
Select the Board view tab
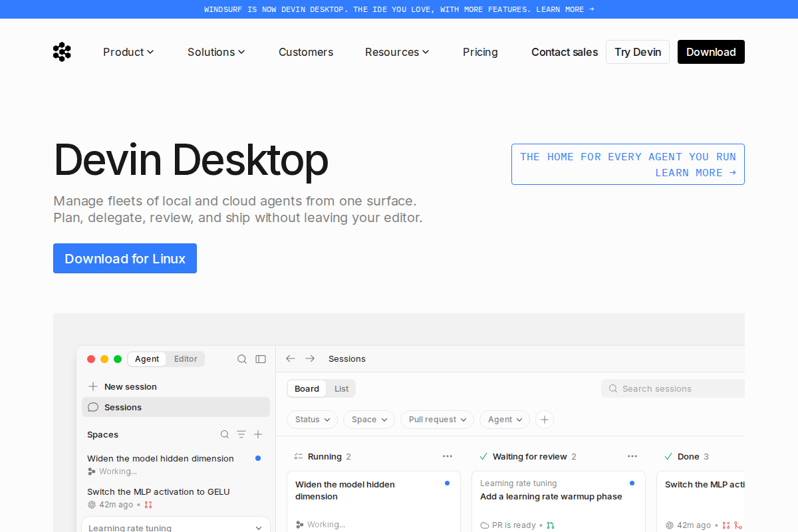[307, 388]
